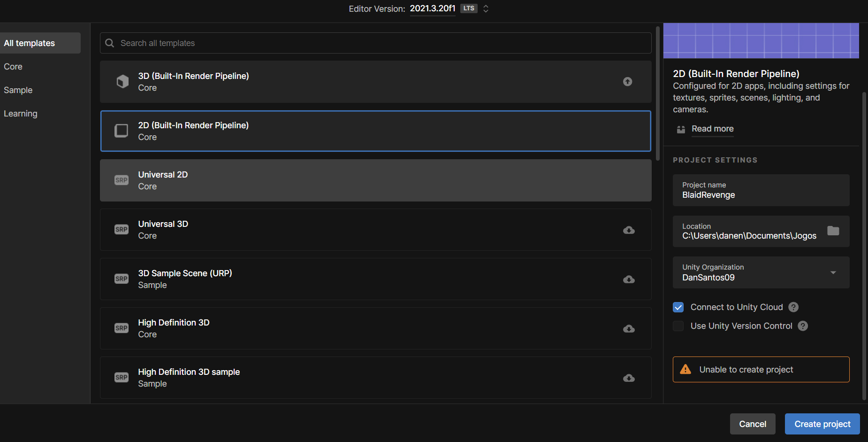Click the update arrow icon on 3D Built-In template
The width and height of the screenshot is (868, 442).
[x=627, y=82]
